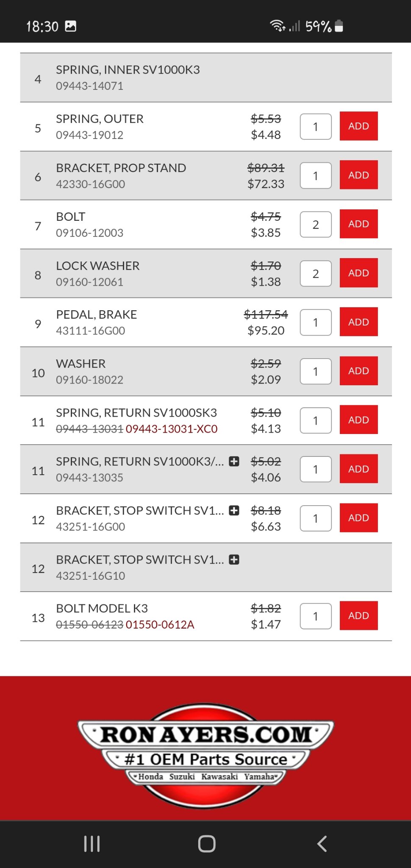Add SPRING, OUTER to cart
The image size is (411, 868).
tap(358, 126)
